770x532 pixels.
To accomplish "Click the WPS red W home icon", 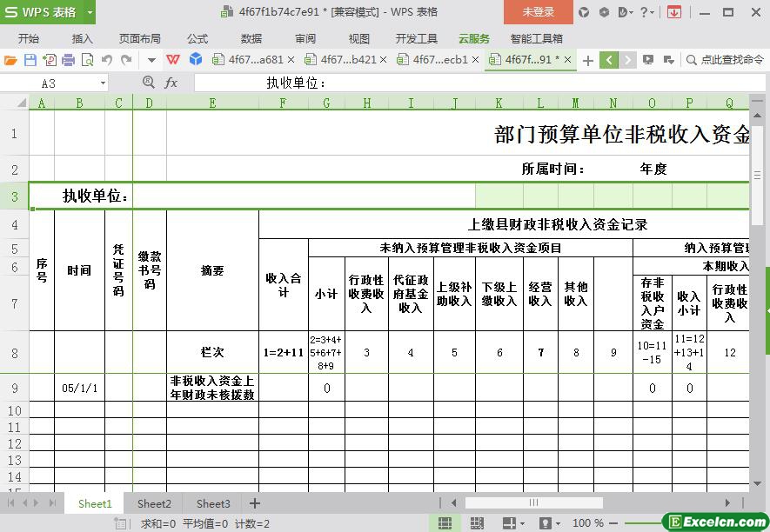I will pyautogui.click(x=173, y=60).
